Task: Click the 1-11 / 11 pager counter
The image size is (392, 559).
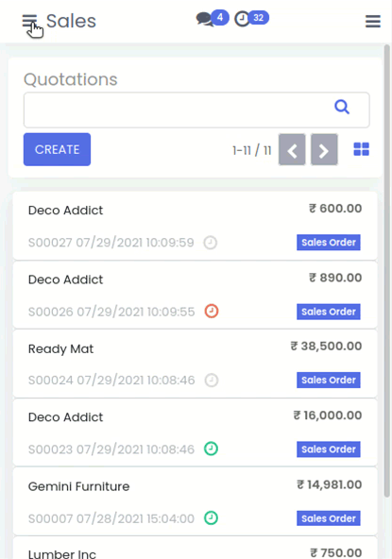Action: (x=252, y=150)
